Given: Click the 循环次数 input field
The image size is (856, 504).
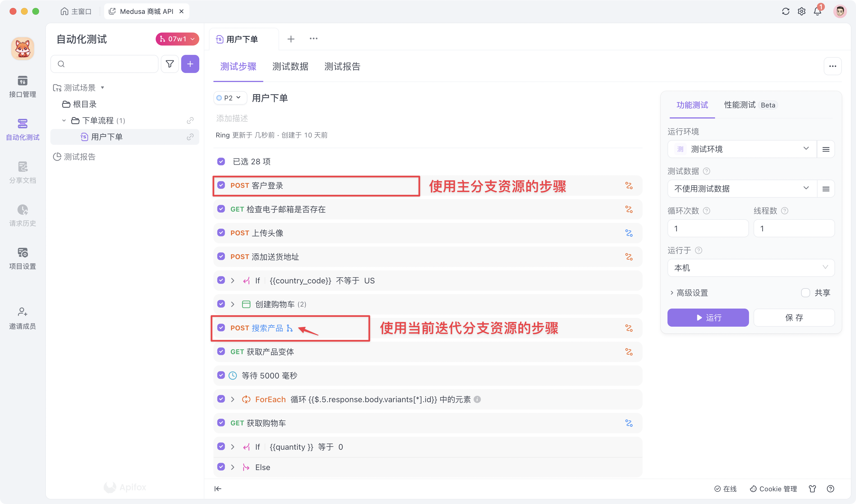Looking at the screenshot, I should coord(708,228).
